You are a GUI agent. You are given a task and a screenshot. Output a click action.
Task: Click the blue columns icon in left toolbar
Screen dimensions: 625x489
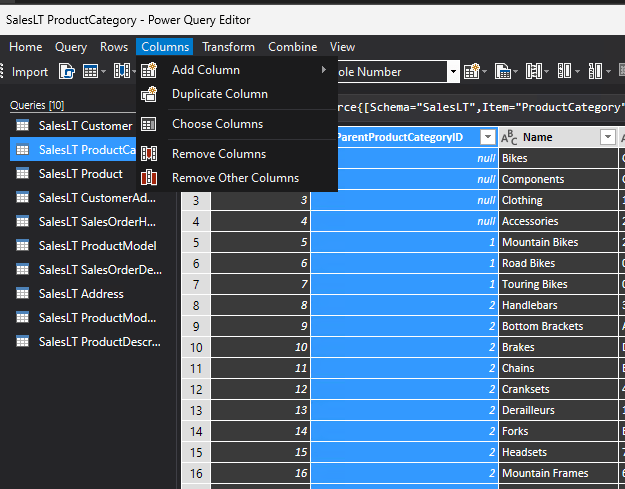pos(122,71)
